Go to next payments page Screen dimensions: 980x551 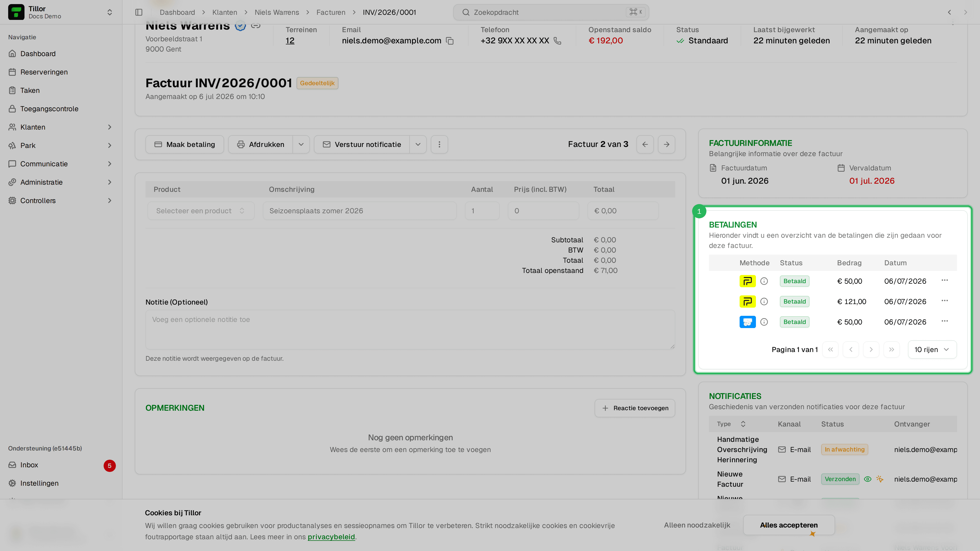point(871,349)
